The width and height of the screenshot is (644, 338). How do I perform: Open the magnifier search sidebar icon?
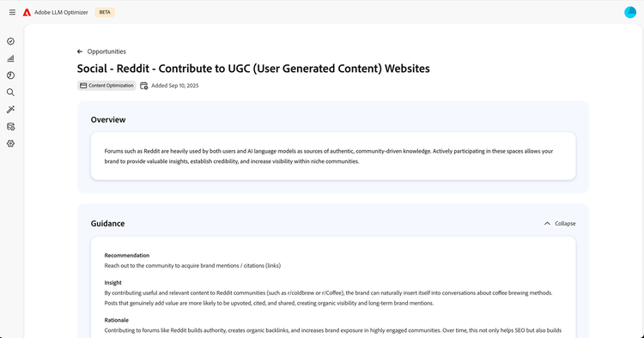(10, 93)
